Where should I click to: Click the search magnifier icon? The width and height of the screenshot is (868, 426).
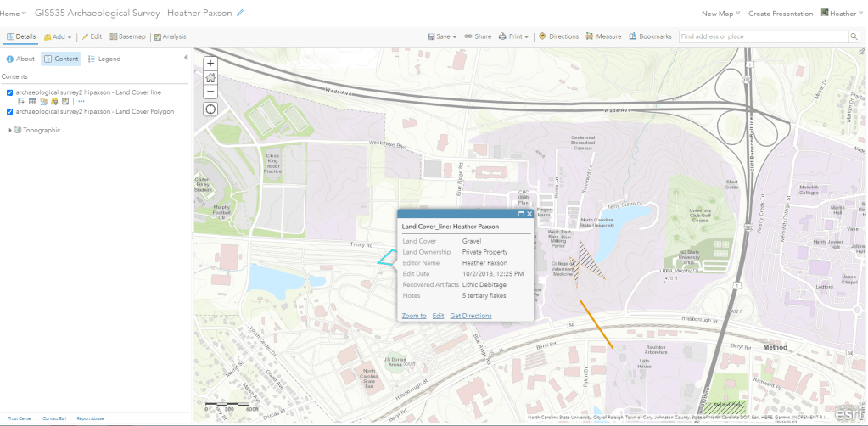(x=854, y=36)
